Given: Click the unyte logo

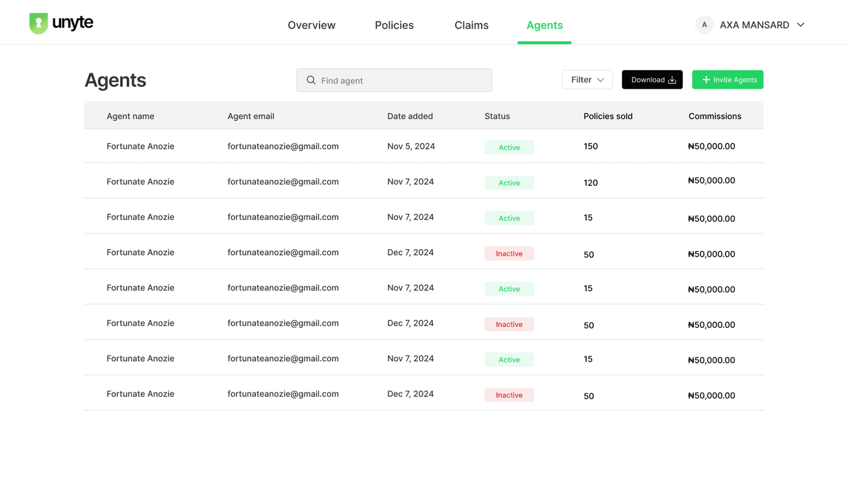Looking at the screenshot, I should point(61,23).
